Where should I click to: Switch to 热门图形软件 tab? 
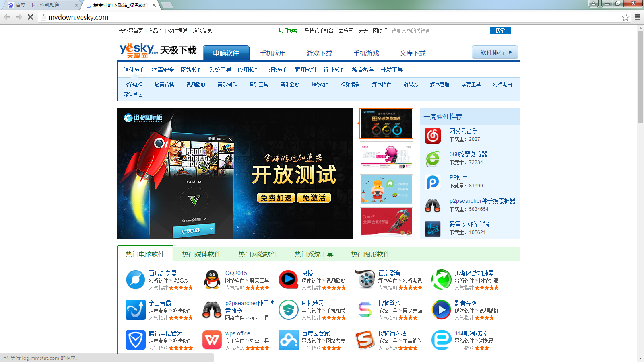370,254
